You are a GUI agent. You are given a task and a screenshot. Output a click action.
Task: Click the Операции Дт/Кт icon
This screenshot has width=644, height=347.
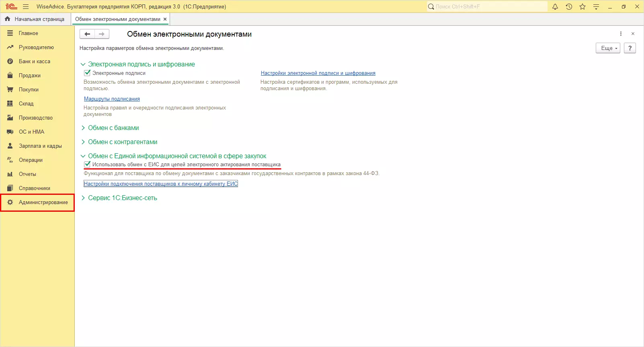pos(10,160)
